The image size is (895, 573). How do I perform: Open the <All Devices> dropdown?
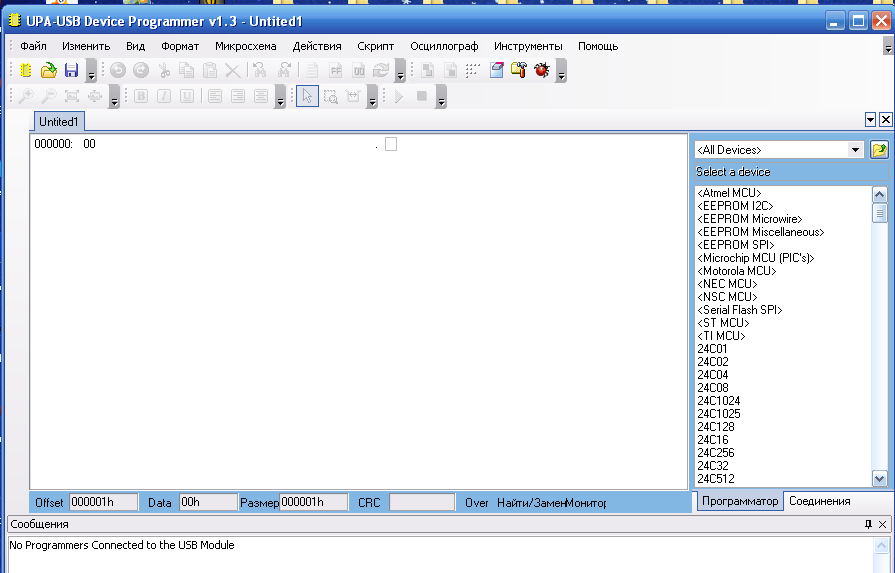pos(855,150)
